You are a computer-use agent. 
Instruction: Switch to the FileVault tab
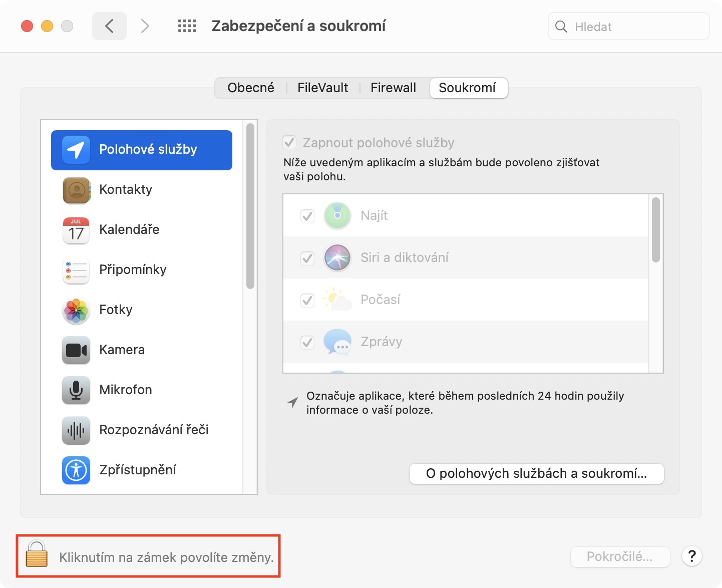coord(322,88)
